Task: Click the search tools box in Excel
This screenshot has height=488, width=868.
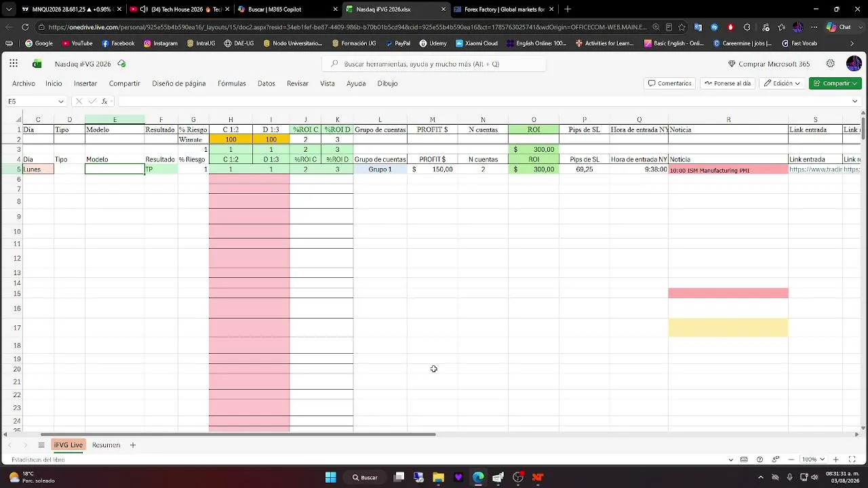Action: (434, 64)
